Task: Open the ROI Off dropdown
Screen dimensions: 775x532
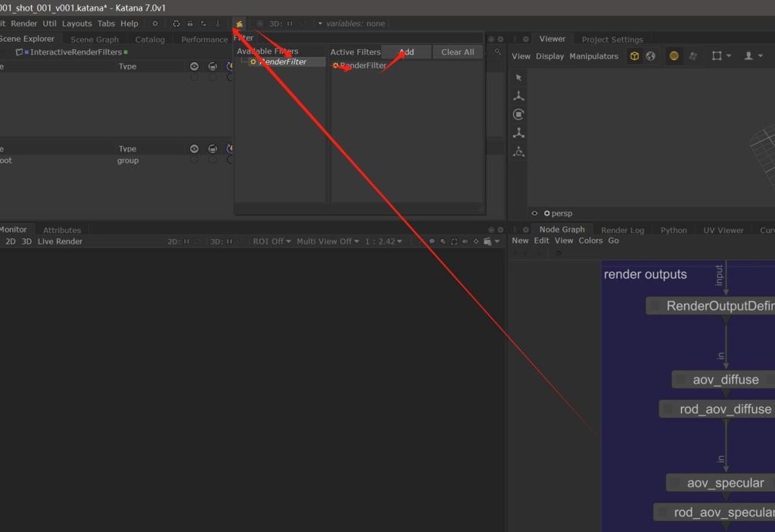Action: click(272, 241)
